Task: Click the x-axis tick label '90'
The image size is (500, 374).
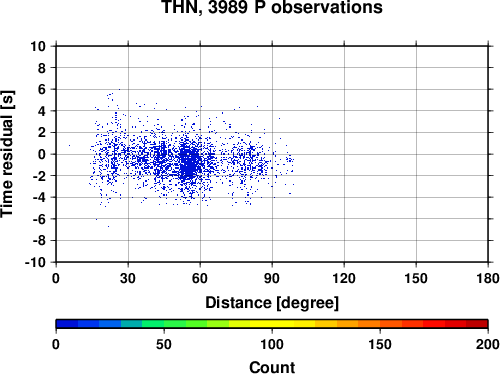Action: point(272,278)
